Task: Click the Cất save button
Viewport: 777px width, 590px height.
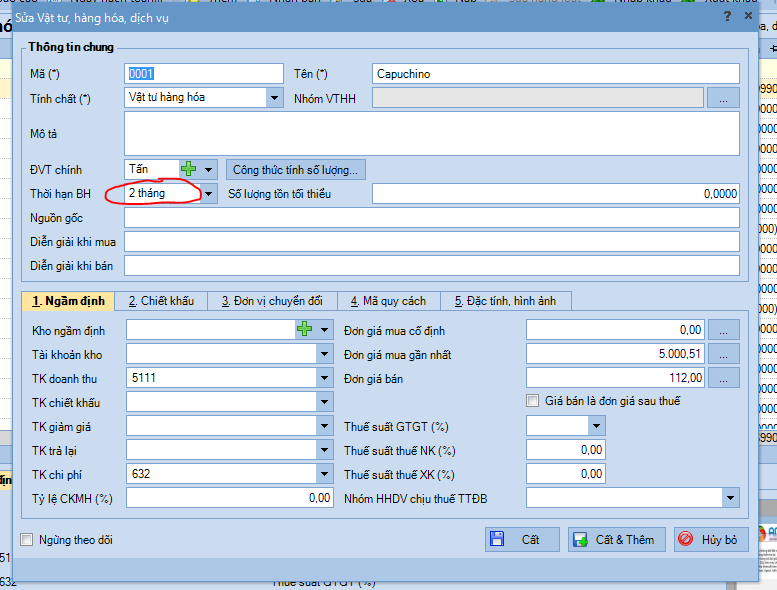Action: coord(522,539)
